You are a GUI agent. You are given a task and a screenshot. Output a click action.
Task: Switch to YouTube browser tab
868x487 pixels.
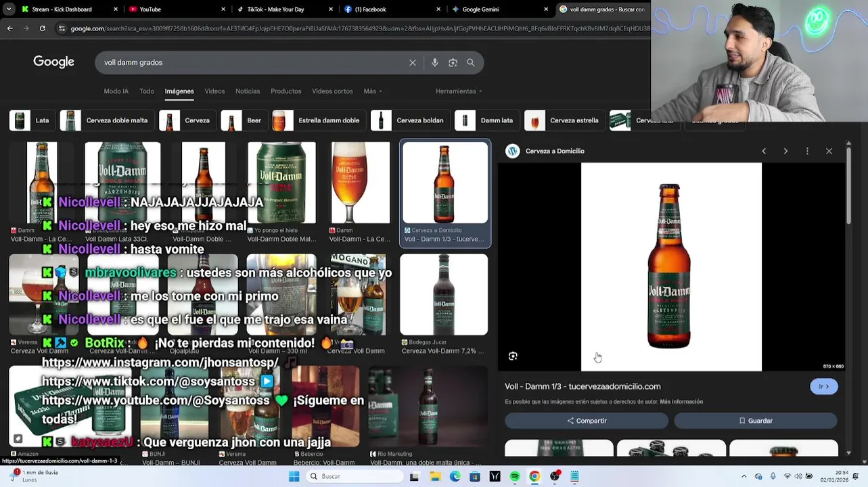(176, 9)
